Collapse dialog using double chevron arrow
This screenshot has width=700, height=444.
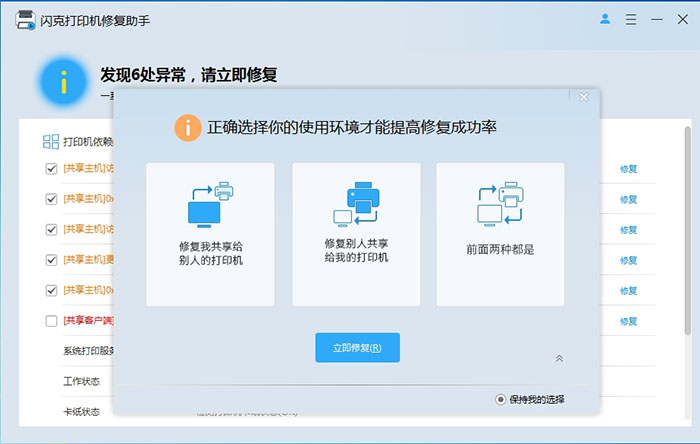coord(559,358)
